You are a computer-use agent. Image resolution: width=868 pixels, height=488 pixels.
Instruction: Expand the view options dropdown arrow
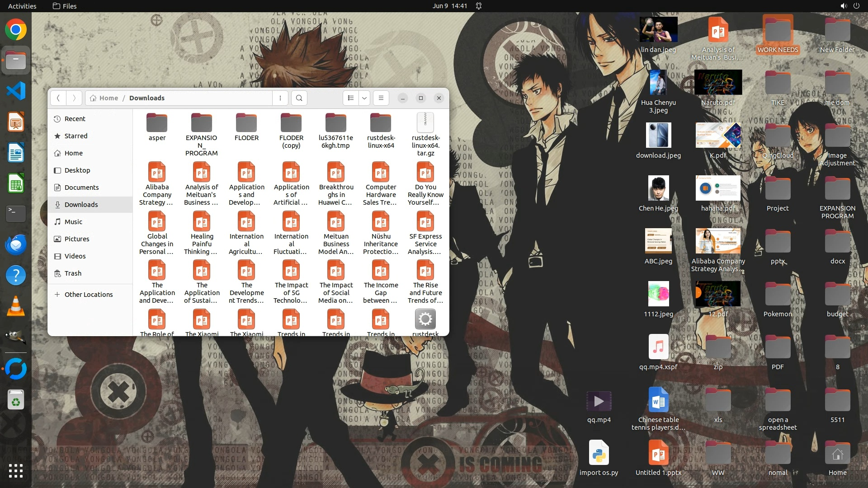pos(364,98)
